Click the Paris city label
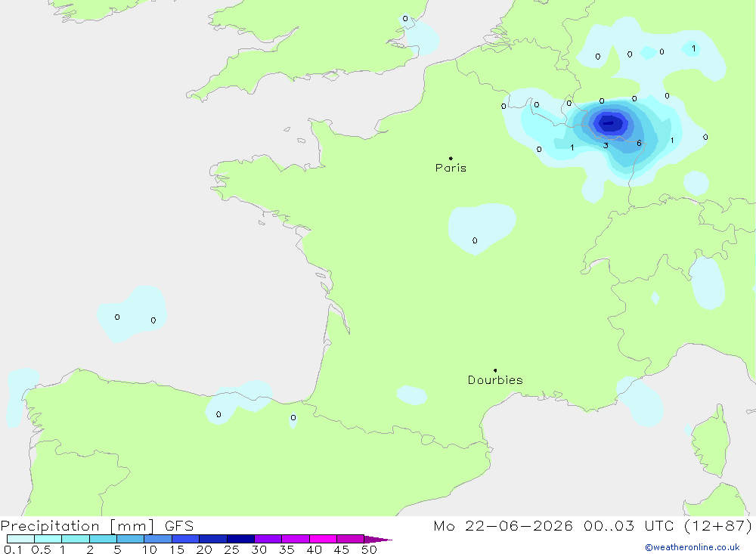Viewport: 756px width, 554px height. pyautogui.click(x=451, y=168)
